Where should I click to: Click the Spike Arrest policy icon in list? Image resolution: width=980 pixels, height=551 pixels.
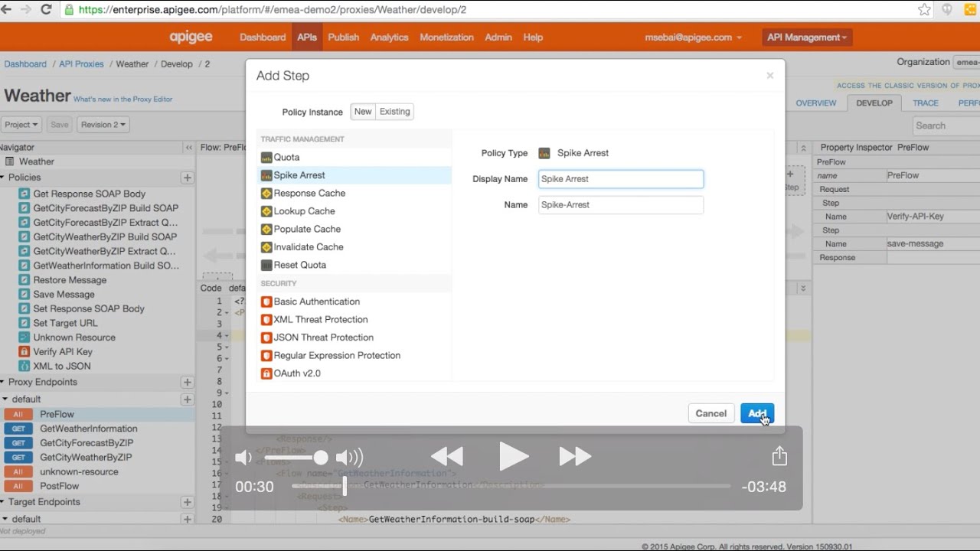[266, 175]
